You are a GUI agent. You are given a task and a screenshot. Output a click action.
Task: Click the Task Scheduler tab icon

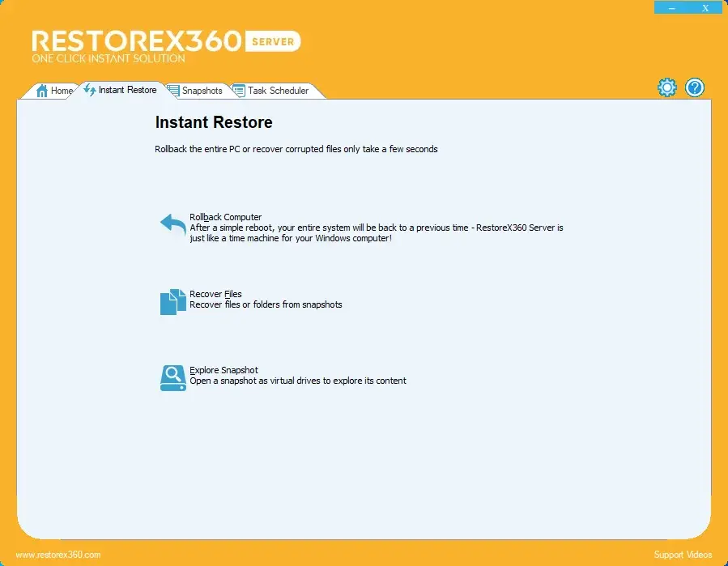239,91
